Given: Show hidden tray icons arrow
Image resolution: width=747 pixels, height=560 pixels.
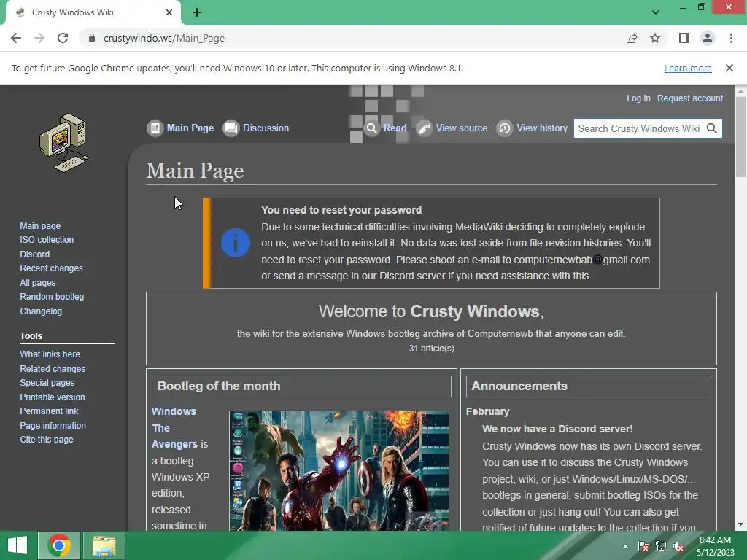Looking at the screenshot, I should pyautogui.click(x=625, y=546).
